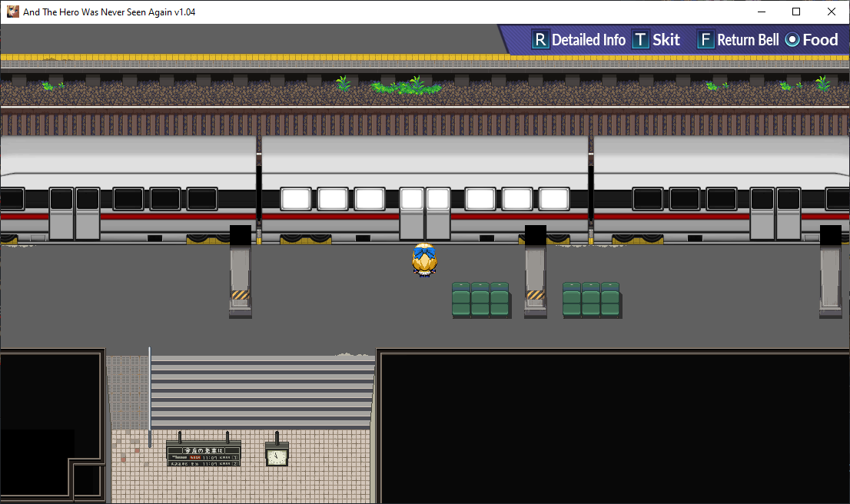Screen dimensions: 850x504
Task: Select the Return Bell option text
Action: click(x=748, y=40)
